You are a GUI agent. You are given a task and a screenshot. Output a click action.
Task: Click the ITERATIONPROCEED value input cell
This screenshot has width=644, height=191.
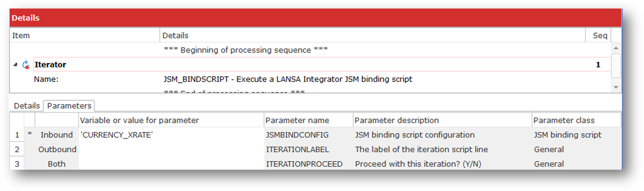pos(171,164)
